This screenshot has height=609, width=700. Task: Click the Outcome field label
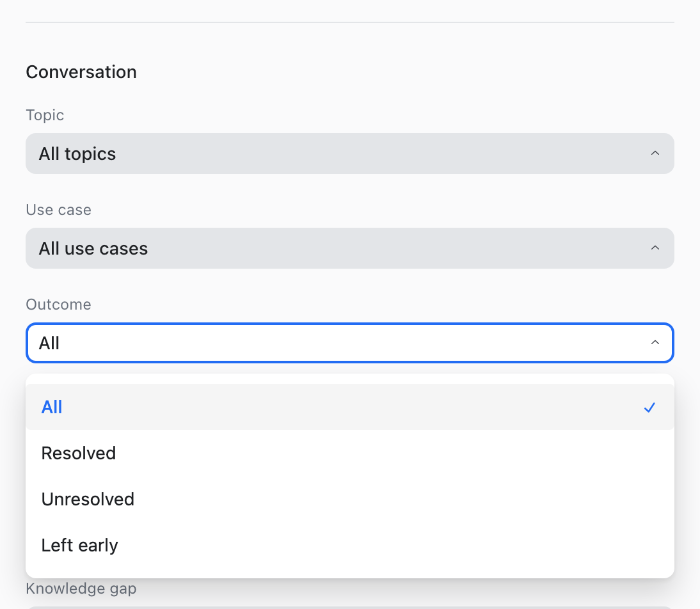(58, 304)
